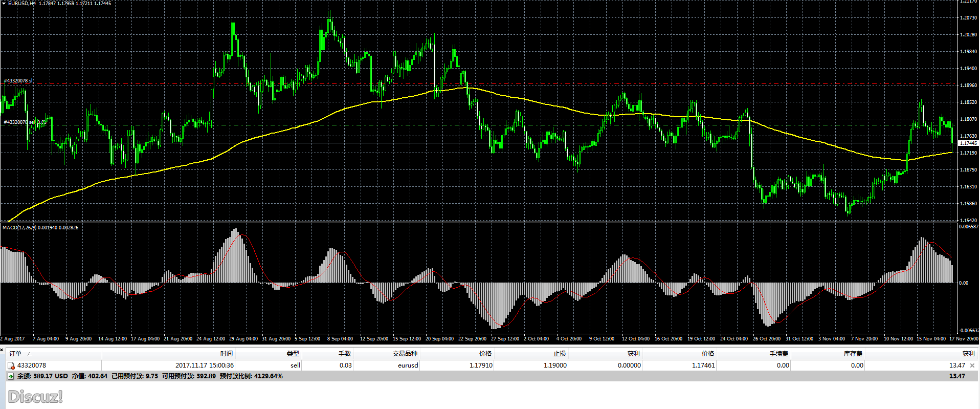Click the 0.00 value under 库存费
Screen dimensions: 980x409
pos(857,365)
